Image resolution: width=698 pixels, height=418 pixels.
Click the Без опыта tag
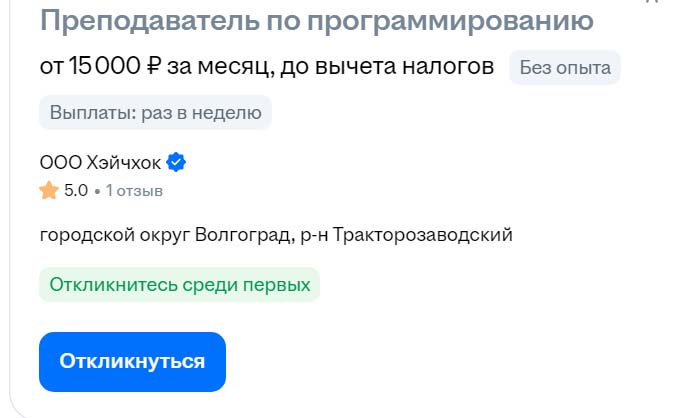pos(565,68)
